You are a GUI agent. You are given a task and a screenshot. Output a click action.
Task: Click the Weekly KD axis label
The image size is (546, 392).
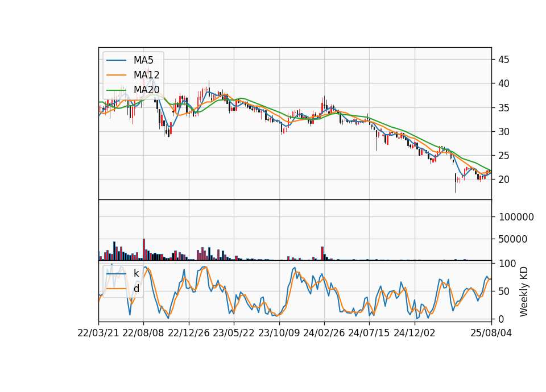pos(524,291)
